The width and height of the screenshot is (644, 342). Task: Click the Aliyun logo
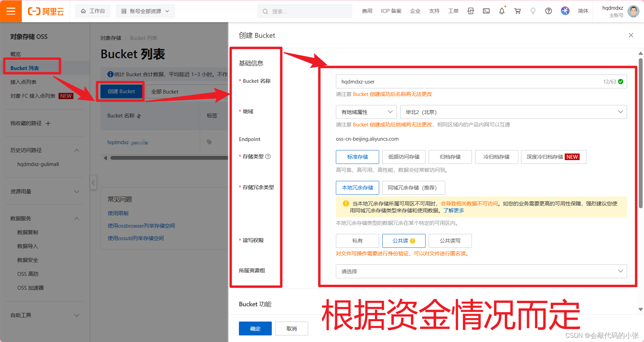tap(46, 11)
